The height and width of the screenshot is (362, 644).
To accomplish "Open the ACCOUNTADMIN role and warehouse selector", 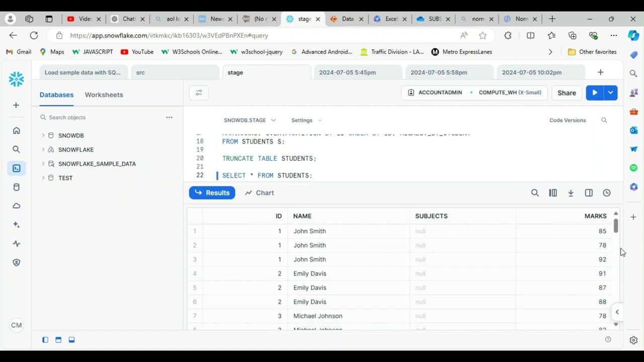I will coord(474,93).
